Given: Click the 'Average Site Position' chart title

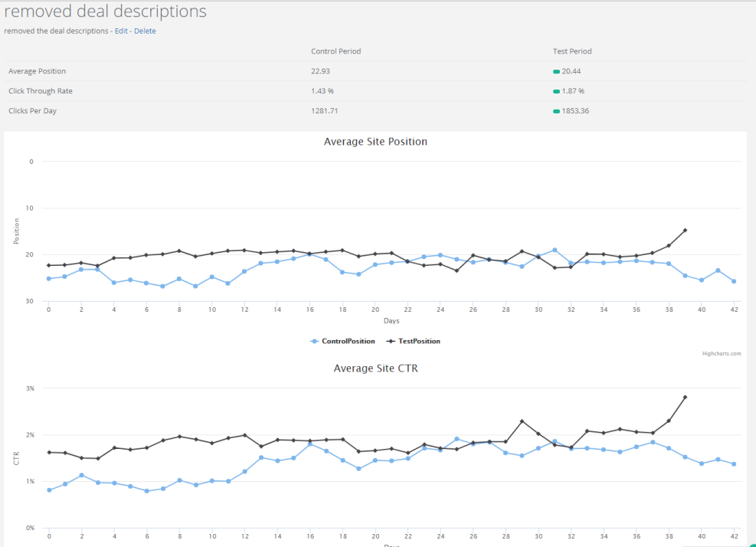Looking at the screenshot, I should pos(375,142).
